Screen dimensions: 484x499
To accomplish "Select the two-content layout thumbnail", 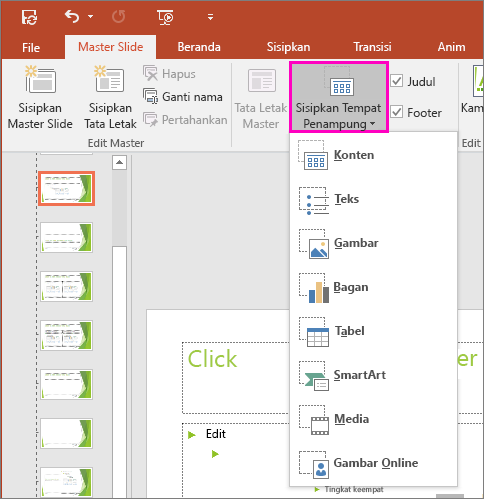I will click(66, 286).
